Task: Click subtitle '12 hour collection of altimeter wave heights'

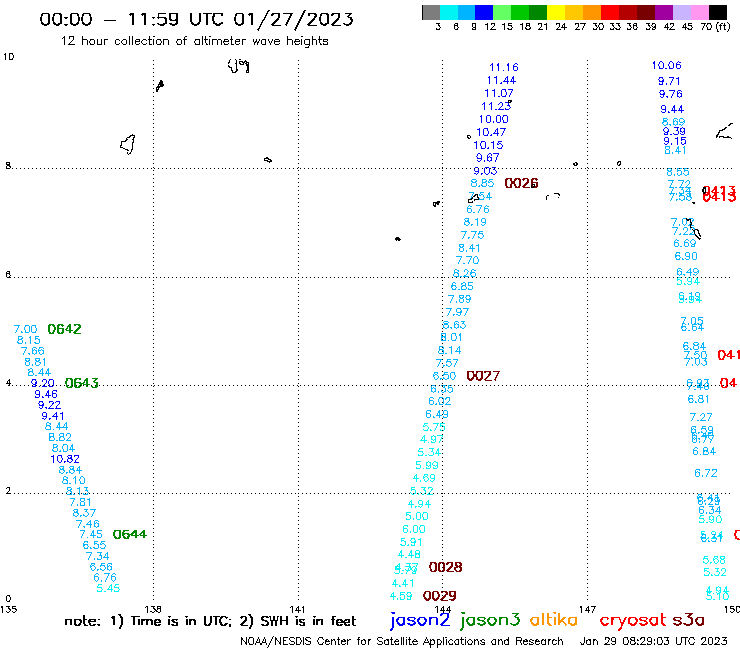Action: pos(194,41)
